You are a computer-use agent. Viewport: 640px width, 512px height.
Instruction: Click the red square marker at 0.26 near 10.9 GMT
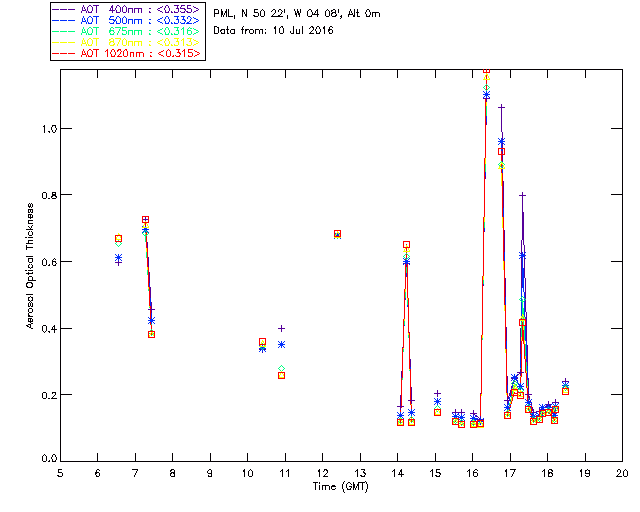pos(281,375)
